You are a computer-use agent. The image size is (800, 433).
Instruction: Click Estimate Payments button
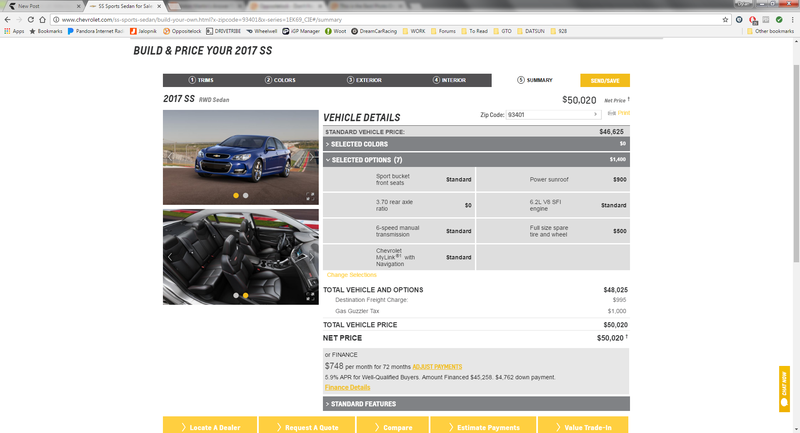(x=483, y=425)
